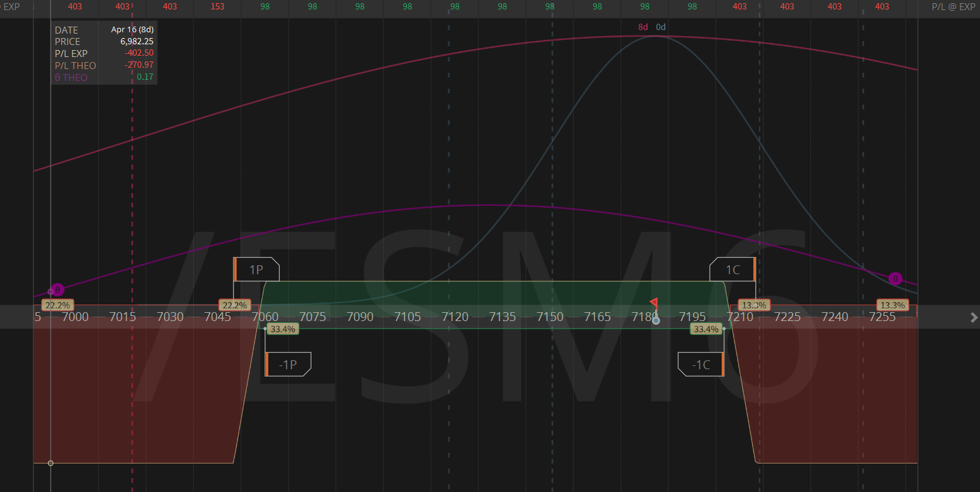The width and height of the screenshot is (980, 492).
Task: Open the 33.4% tag beside the short put
Action: point(282,329)
